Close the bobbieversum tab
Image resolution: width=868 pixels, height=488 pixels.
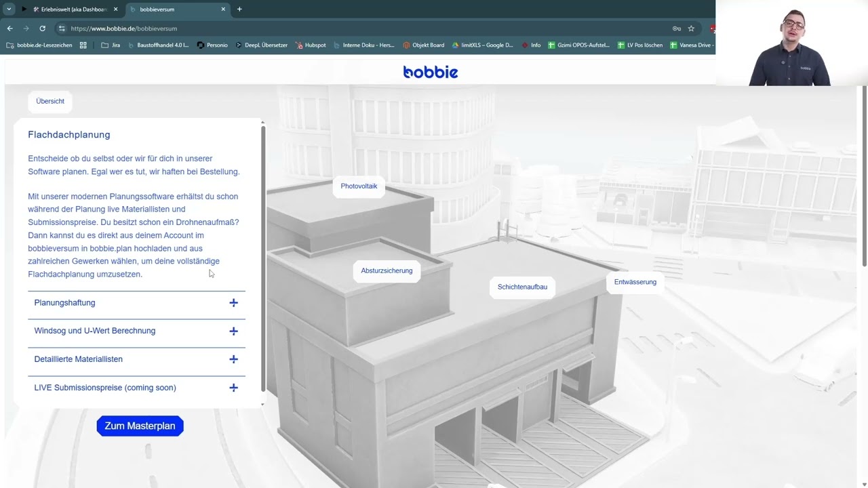(224, 9)
